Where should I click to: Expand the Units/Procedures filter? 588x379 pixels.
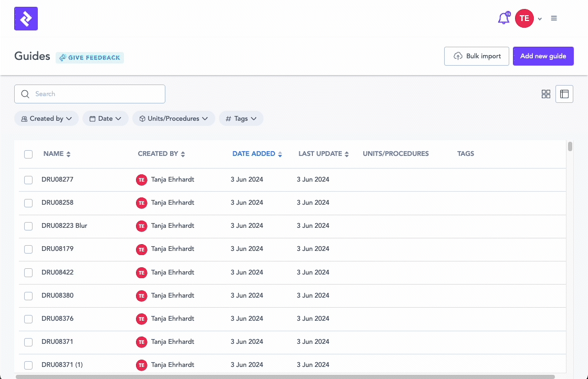tap(173, 119)
